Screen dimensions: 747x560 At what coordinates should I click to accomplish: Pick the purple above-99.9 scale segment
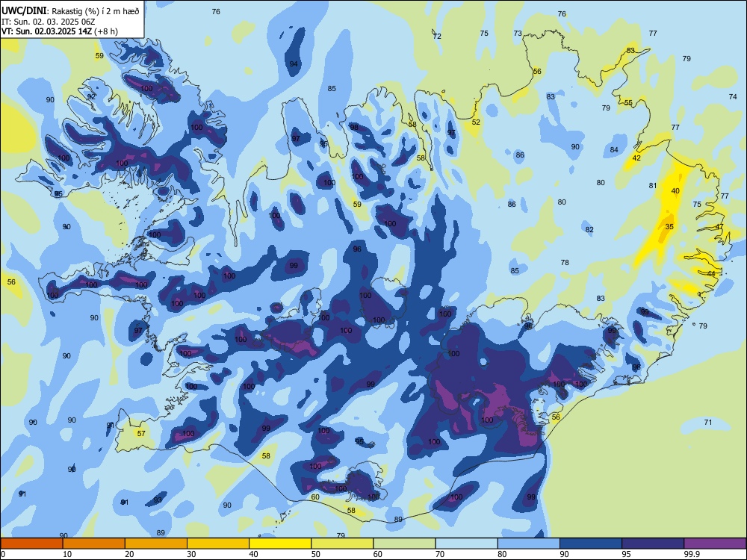click(715, 544)
